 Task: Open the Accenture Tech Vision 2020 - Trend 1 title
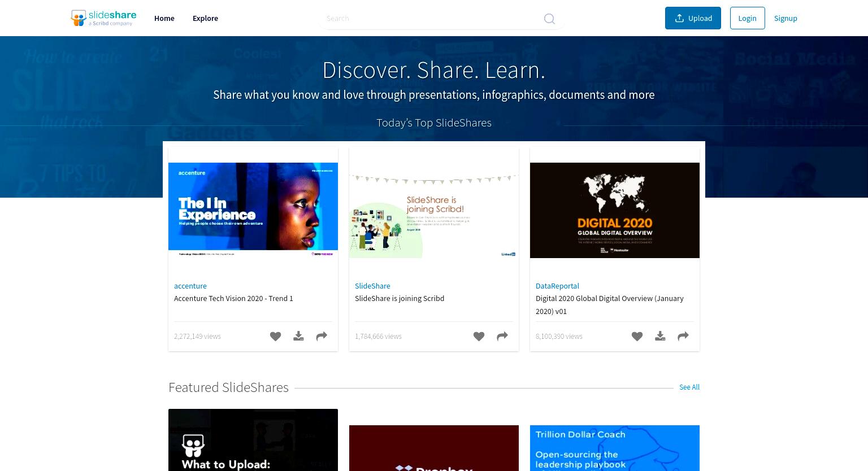(x=233, y=298)
